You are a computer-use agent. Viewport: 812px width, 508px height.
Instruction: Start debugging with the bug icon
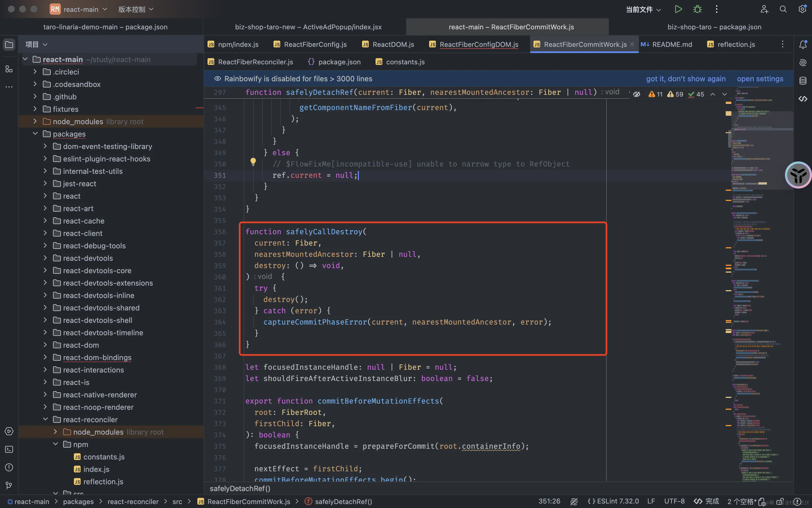(x=697, y=9)
